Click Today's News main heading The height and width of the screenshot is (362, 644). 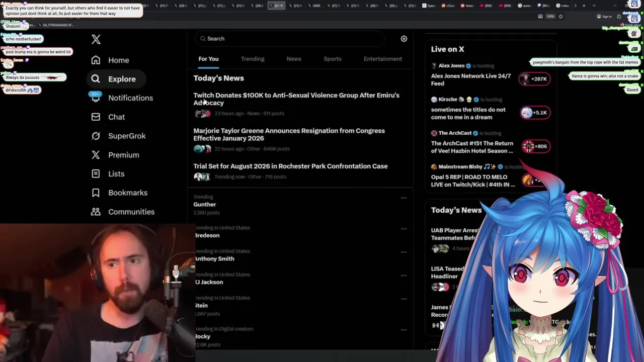coord(218,78)
